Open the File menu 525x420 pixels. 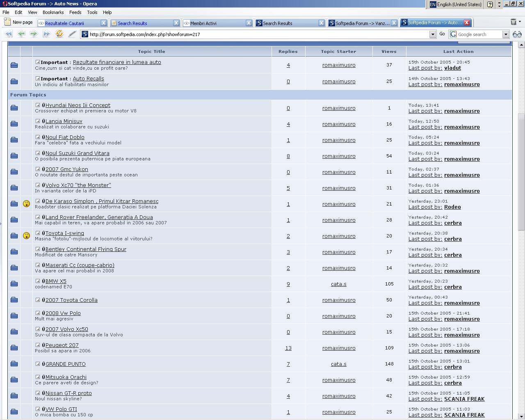pyautogui.click(x=6, y=12)
